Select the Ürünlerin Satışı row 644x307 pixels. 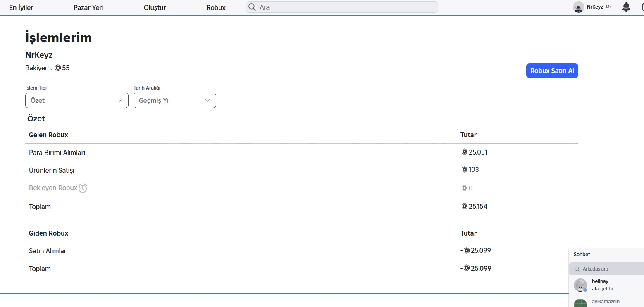[x=302, y=170]
